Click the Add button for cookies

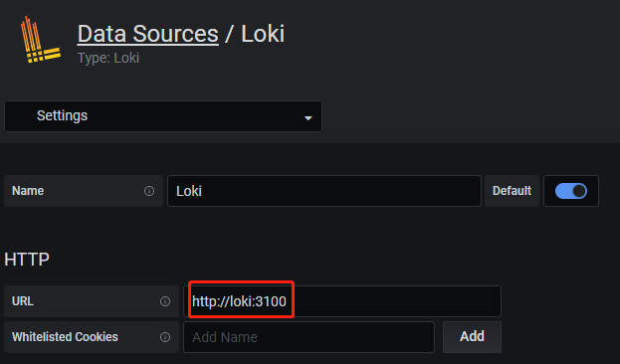click(x=472, y=337)
